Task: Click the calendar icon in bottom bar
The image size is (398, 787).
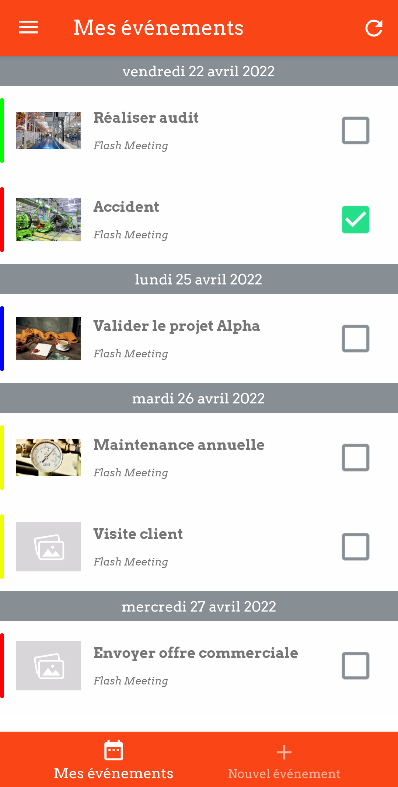Action: 113,751
